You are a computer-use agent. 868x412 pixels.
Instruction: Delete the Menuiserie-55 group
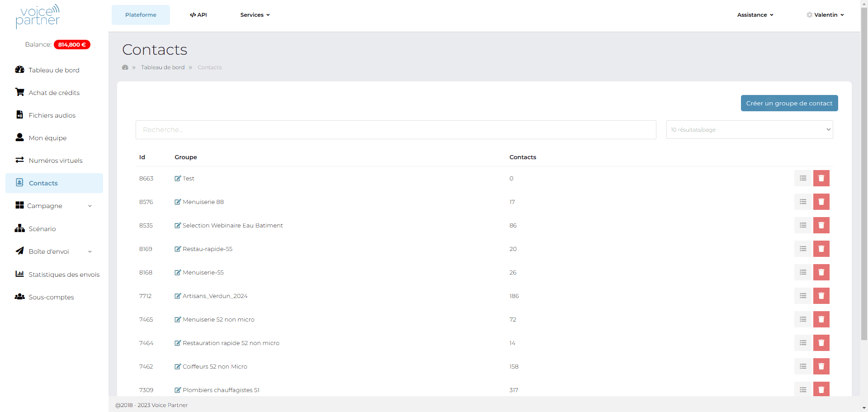coord(821,272)
